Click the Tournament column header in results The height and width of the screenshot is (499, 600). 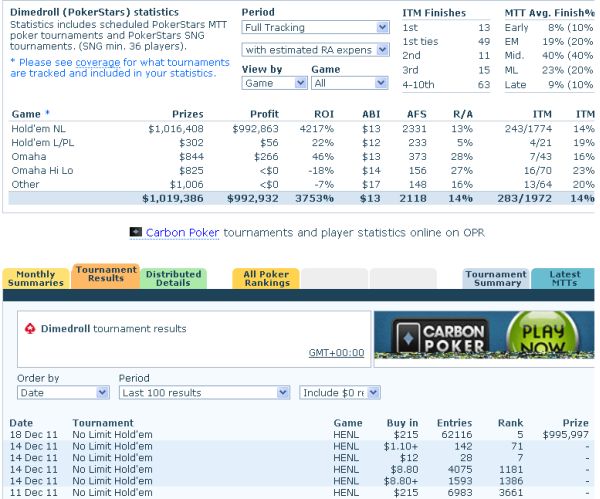pos(103,423)
